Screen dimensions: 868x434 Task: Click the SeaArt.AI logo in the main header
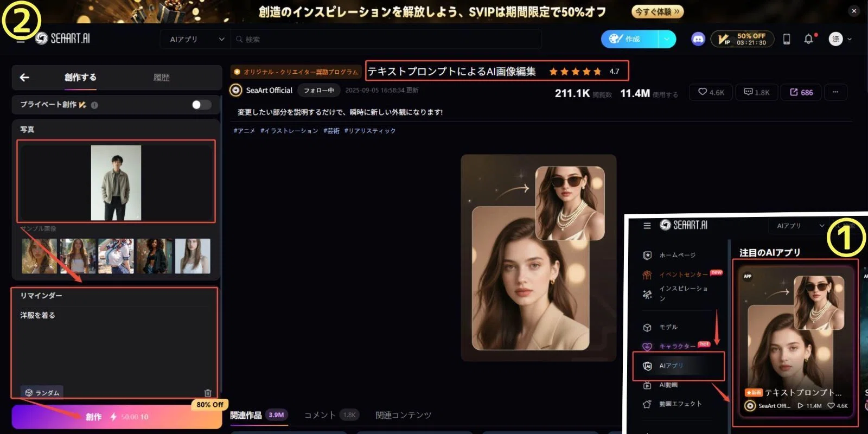pyautogui.click(x=63, y=39)
